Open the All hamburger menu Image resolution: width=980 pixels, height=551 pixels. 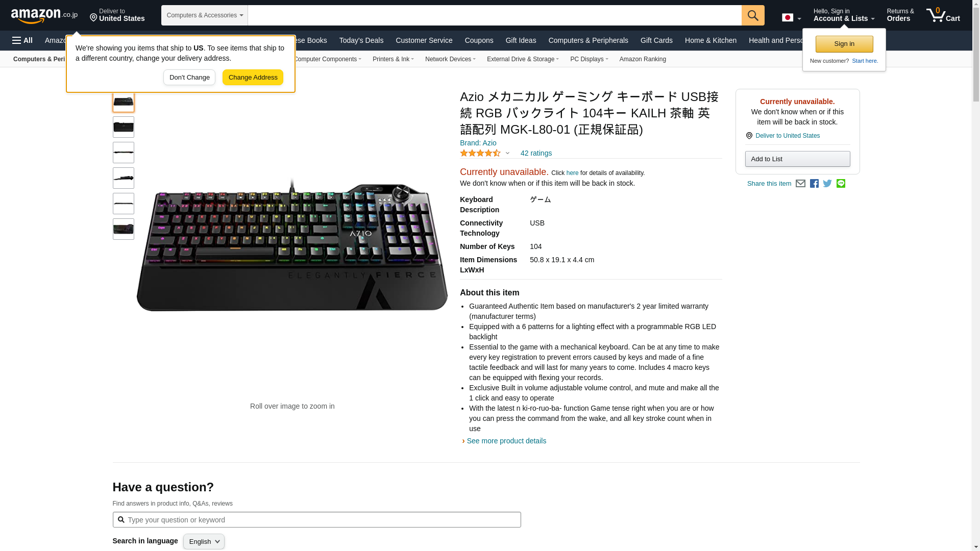(22, 40)
